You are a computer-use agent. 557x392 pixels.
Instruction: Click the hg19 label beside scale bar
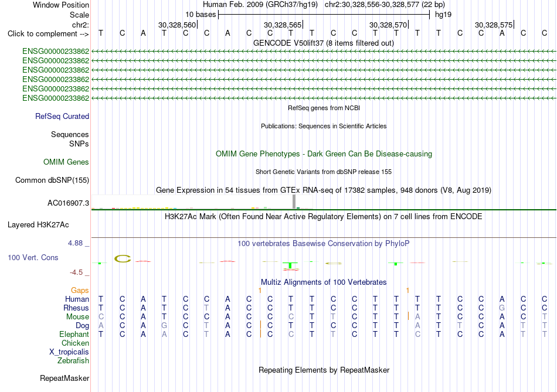pos(443,15)
